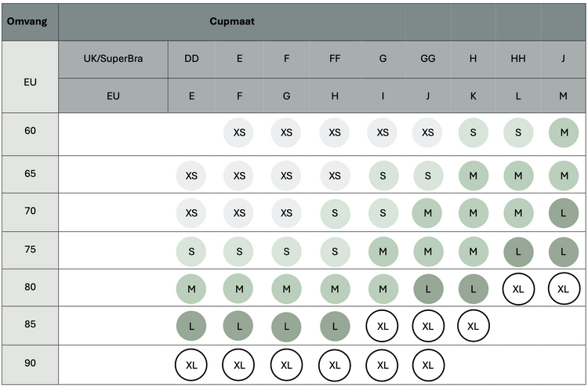The height and width of the screenshot is (387, 588).
Task: Click the XS badge for size 65 DD
Action: tap(191, 175)
